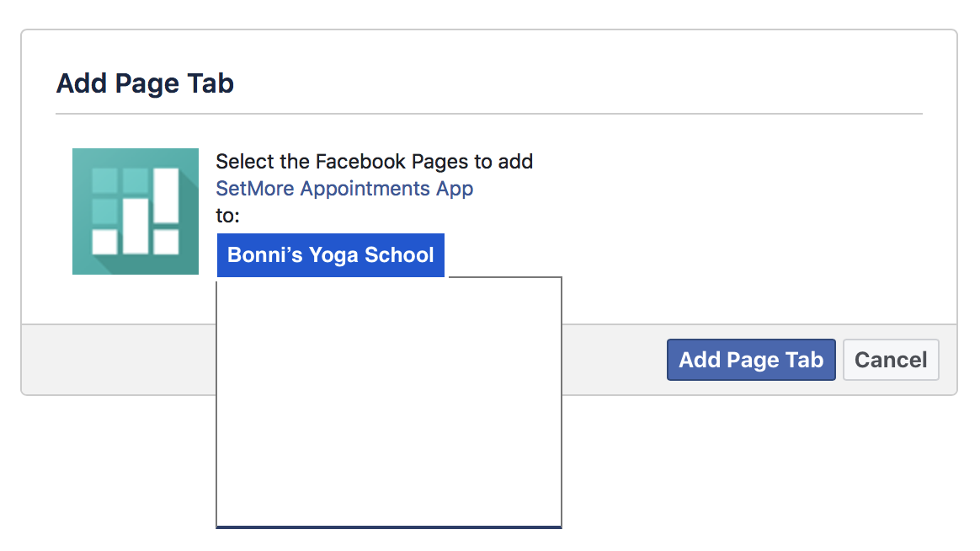Click the 'Select the Facebook Pages to add' text

[x=375, y=162]
